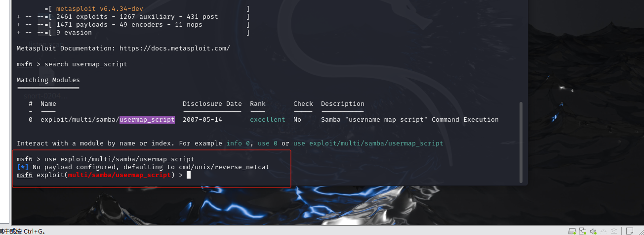Click the 'Rank' column header
Viewport: 644px width, 235px height.
tap(258, 104)
